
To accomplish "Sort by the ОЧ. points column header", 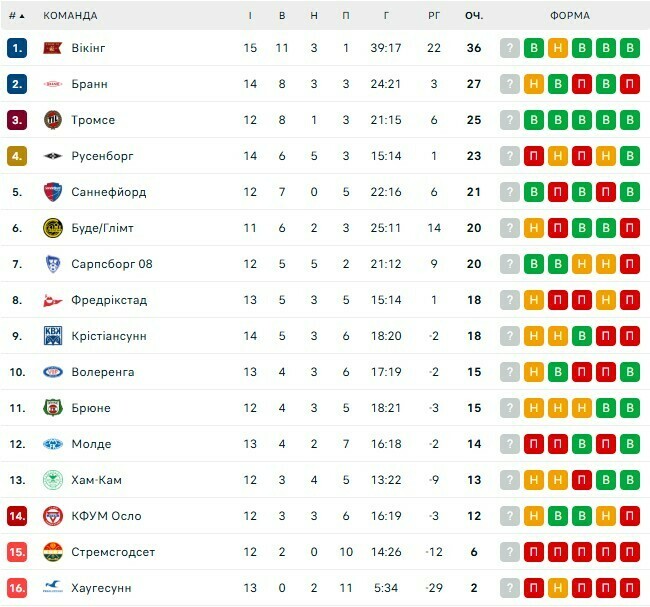I will (x=474, y=16).
